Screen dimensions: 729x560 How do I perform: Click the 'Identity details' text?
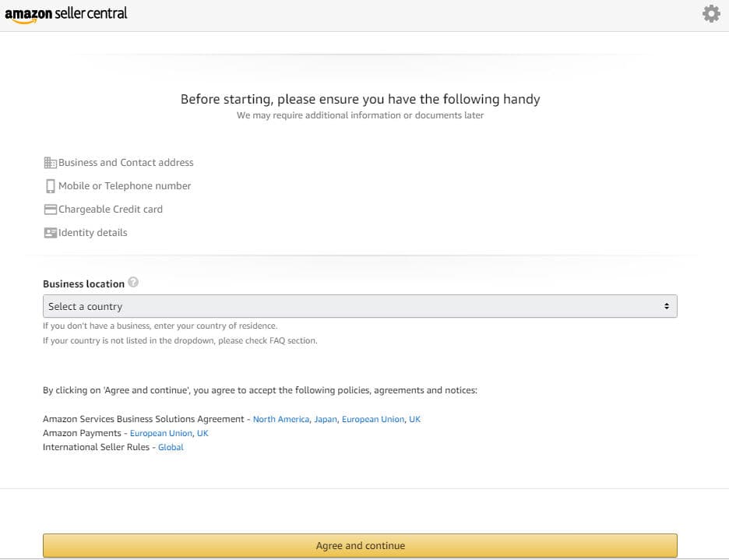click(93, 233)
